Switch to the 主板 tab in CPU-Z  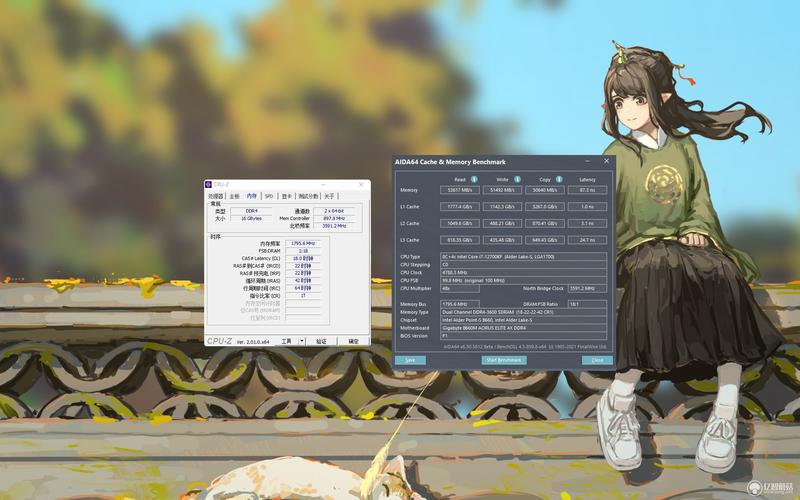pyautogui.click(x=234, y=196)
